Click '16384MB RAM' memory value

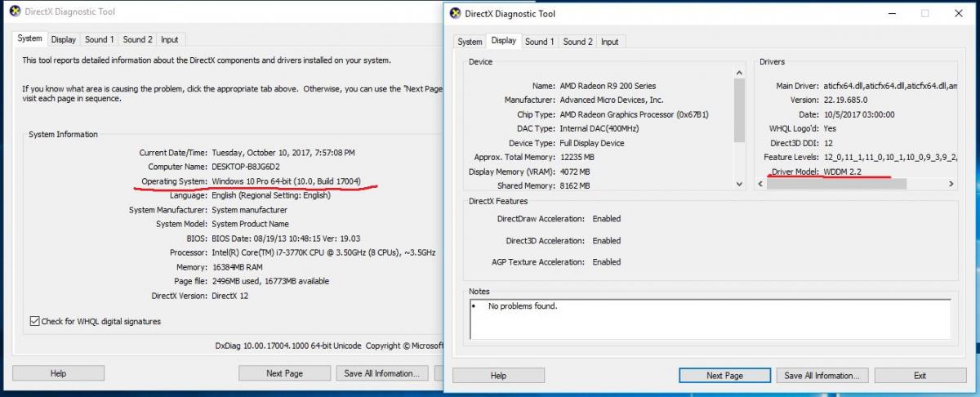(237, 266)
